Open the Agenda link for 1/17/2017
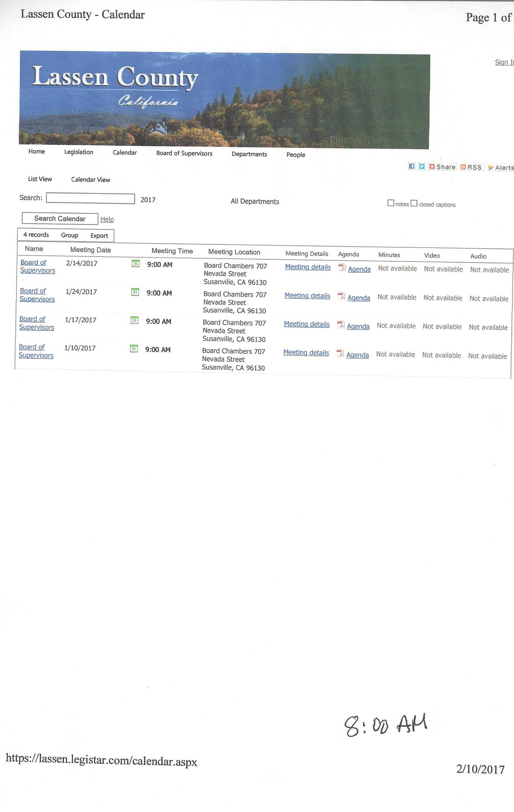This screenshot has width=514, height=812. pos(358,326)
